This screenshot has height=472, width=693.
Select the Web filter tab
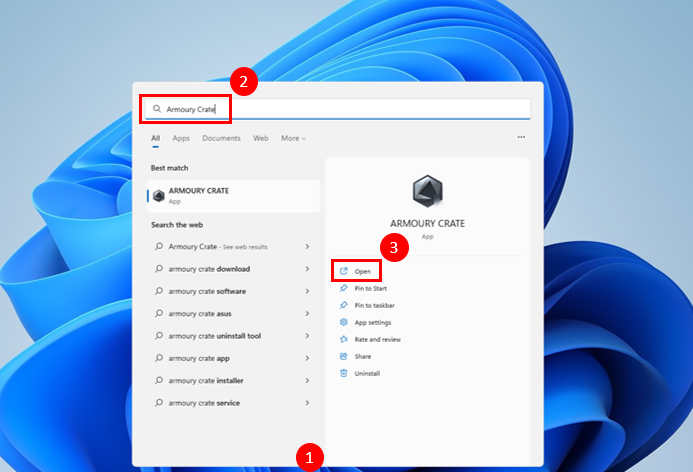(260, 138)
